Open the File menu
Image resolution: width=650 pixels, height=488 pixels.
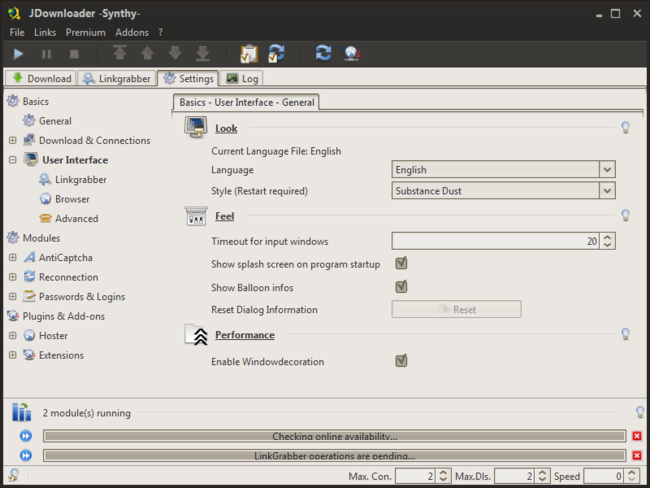point(17,32)
